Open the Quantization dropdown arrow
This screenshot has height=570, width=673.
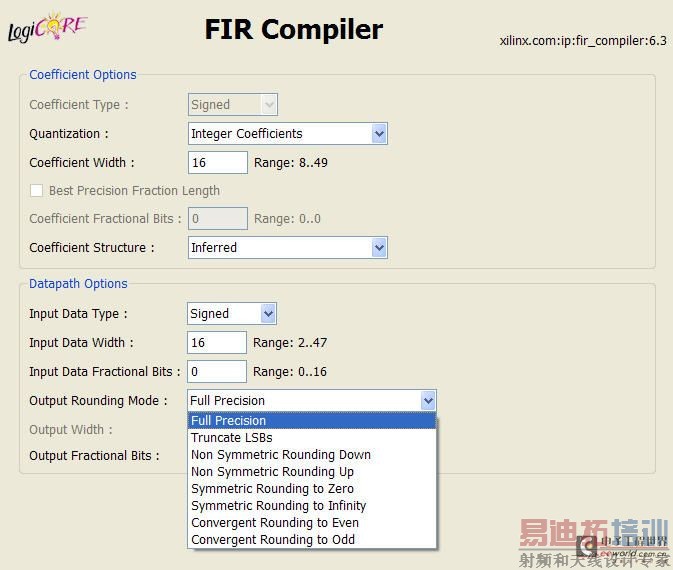click(x=379, y=134)
